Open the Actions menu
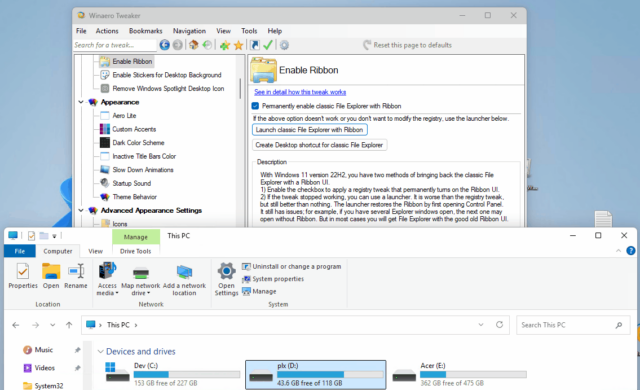The image size is (640, 390). pos(107,31)
